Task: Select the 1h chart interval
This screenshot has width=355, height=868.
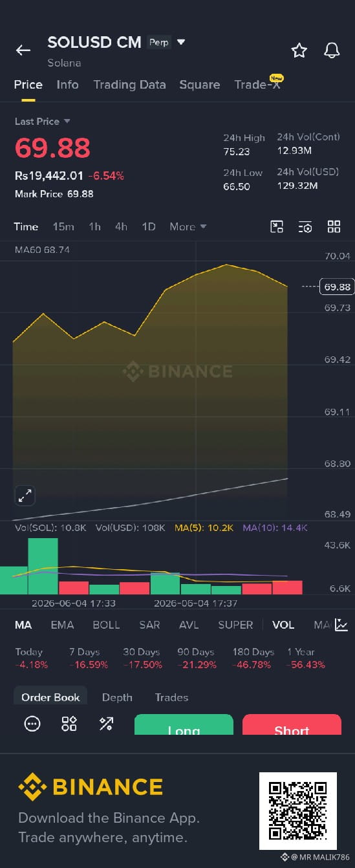Action: (x=94, y=226)
